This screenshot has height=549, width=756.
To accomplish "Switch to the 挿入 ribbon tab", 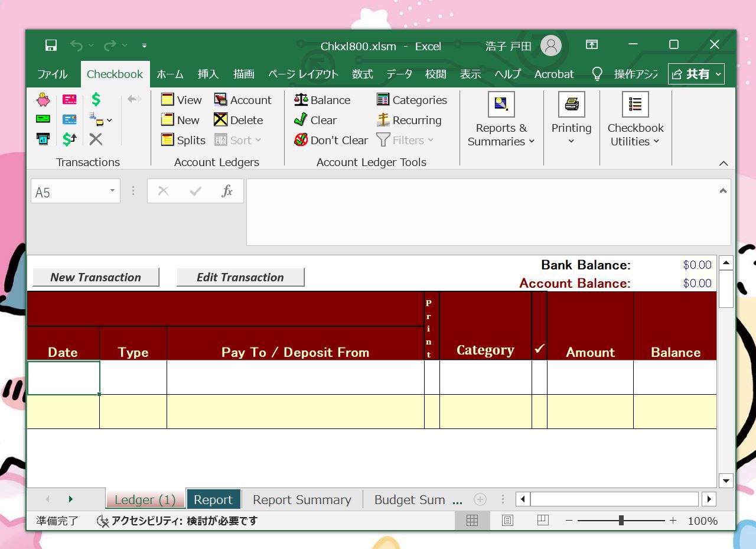I will pyautogui.click(x=208, y=74).
